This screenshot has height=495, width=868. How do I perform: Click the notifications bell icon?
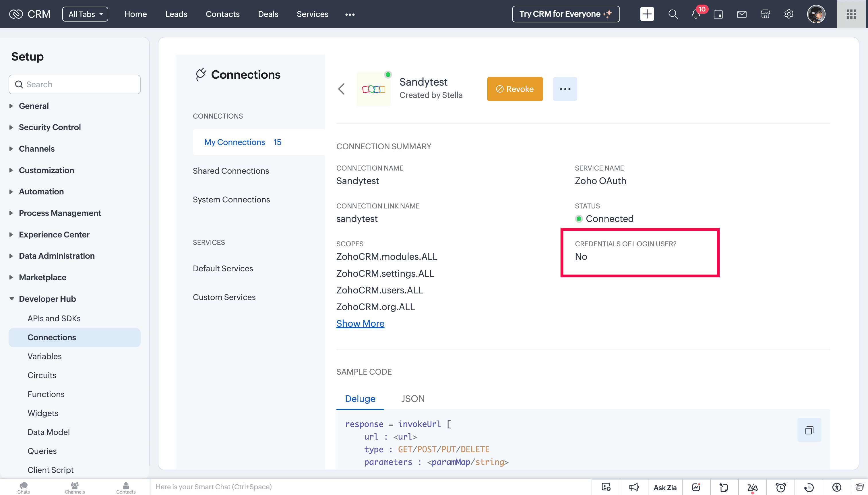(696, 14)
